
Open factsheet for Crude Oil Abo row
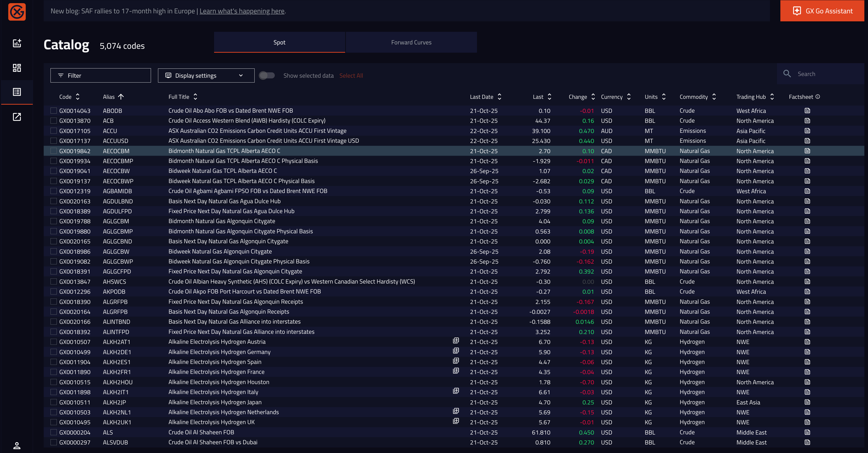pos(807,110)
